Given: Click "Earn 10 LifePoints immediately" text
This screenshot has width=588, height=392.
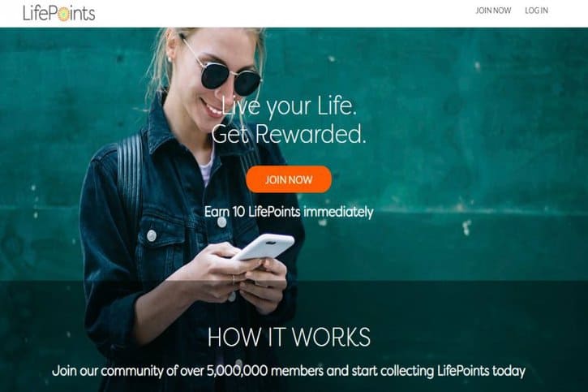Looking at the screenshot, I should coord(289,212).
